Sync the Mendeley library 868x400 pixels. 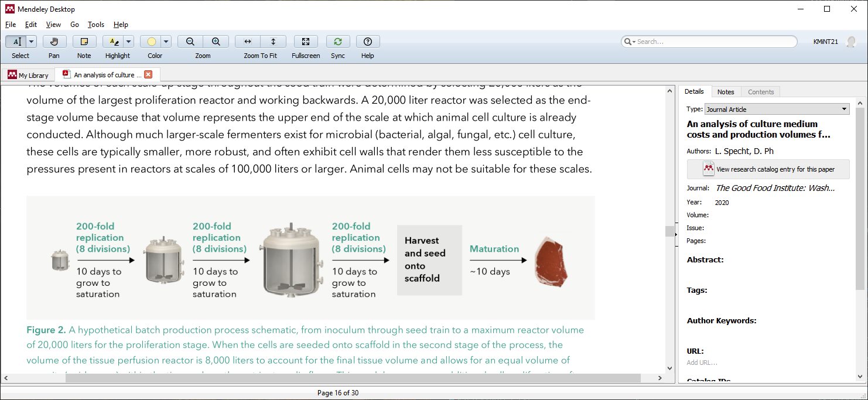(338, 42)
